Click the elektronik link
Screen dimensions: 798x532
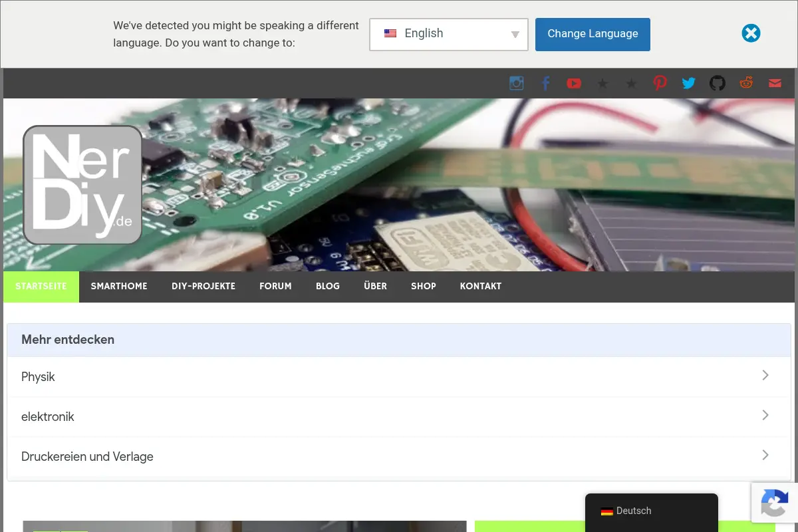click(x=48, y=417)
